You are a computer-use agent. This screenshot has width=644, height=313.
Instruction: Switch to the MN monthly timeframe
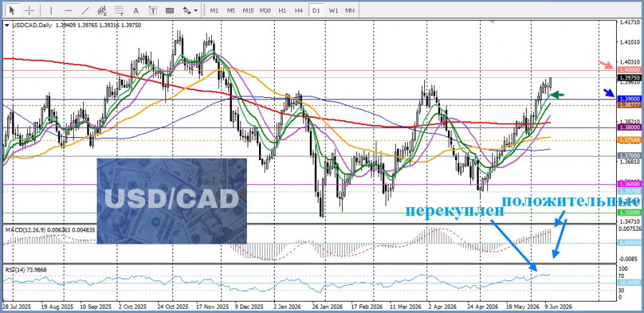pos(350,11)
